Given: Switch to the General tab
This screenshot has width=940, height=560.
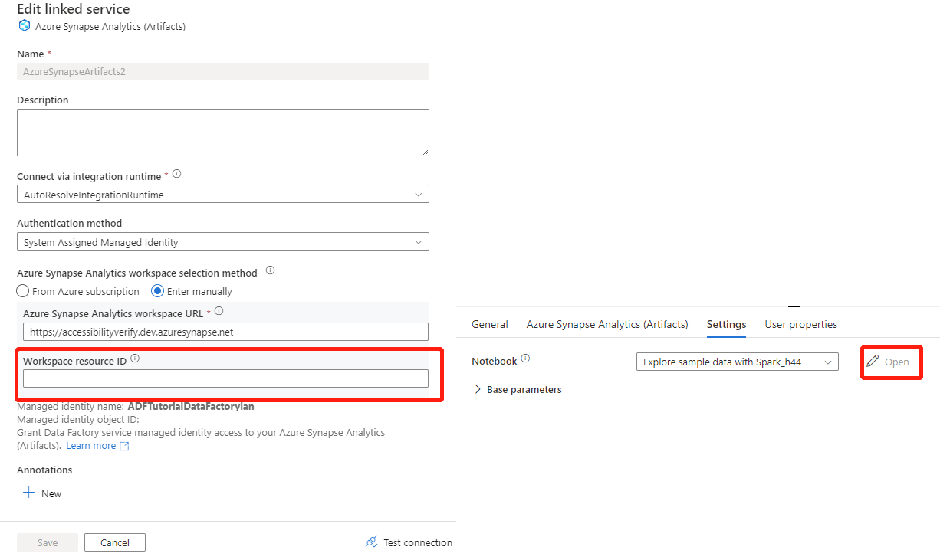Looking at the screenshot, I should [490, 324].
